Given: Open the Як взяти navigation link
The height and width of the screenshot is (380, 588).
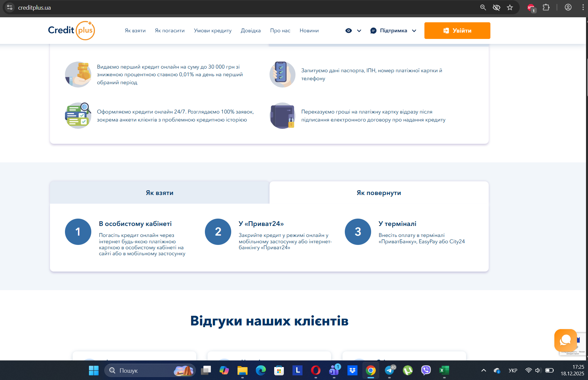Looking at the screenshot, I should click(135, 31).
